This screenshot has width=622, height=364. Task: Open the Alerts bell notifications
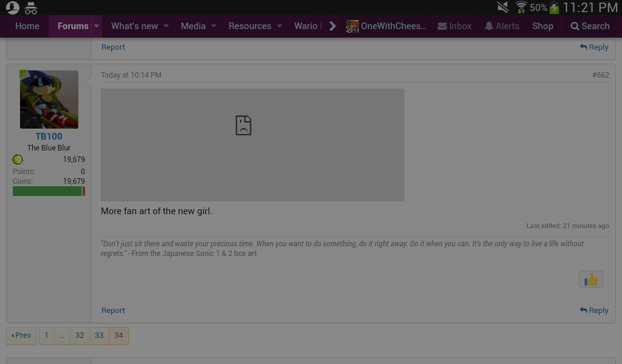[489, 26]
